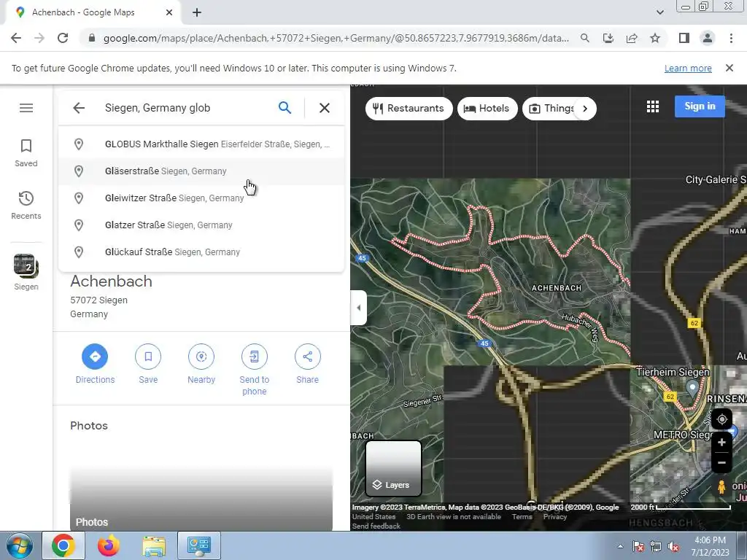Click the blue search magnifier icon

tap(285, 108)
